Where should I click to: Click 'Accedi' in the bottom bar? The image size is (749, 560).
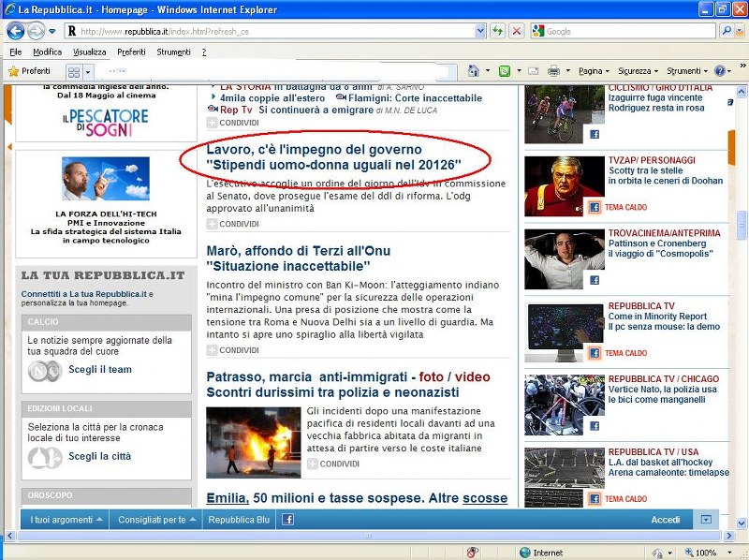click(665, 520)
